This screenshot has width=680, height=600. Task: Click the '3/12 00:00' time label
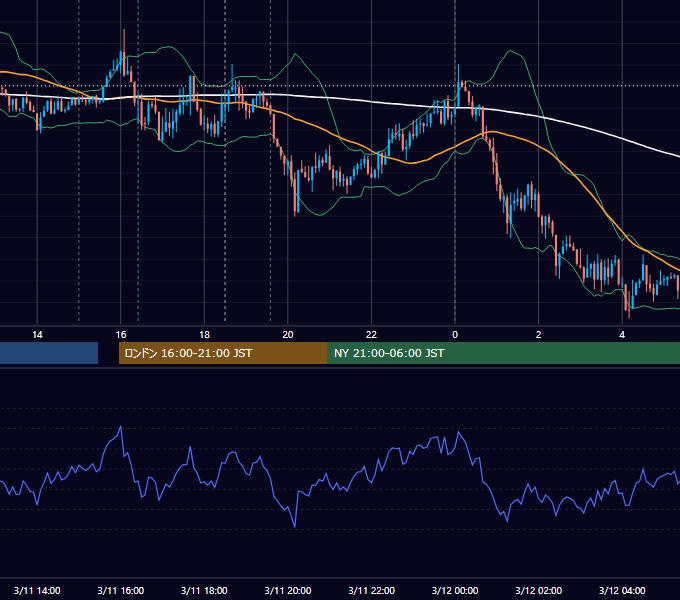(455, 590)
